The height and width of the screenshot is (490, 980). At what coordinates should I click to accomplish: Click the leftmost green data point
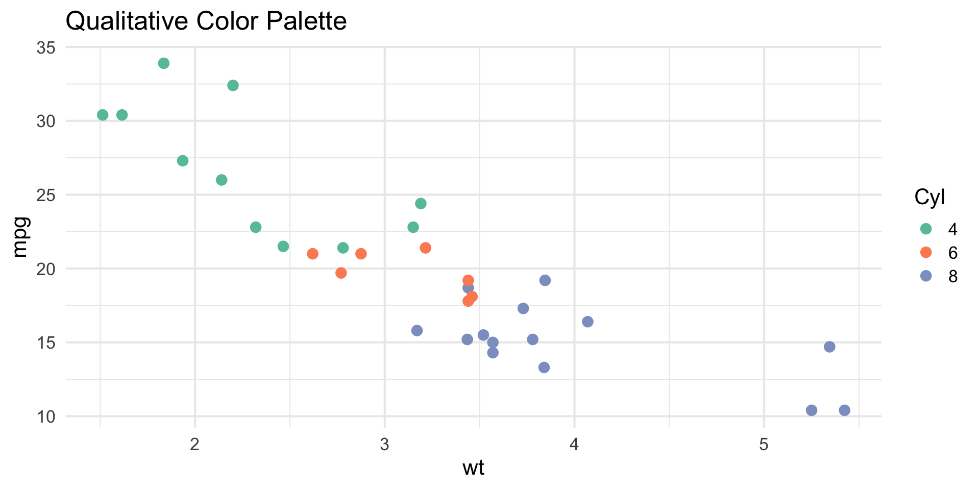pos(103,115)
